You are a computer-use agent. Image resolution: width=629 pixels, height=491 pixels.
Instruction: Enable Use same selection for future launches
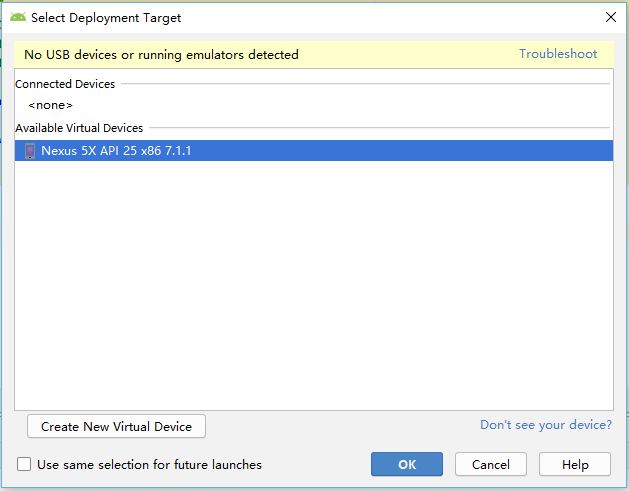tap(24, 464)
